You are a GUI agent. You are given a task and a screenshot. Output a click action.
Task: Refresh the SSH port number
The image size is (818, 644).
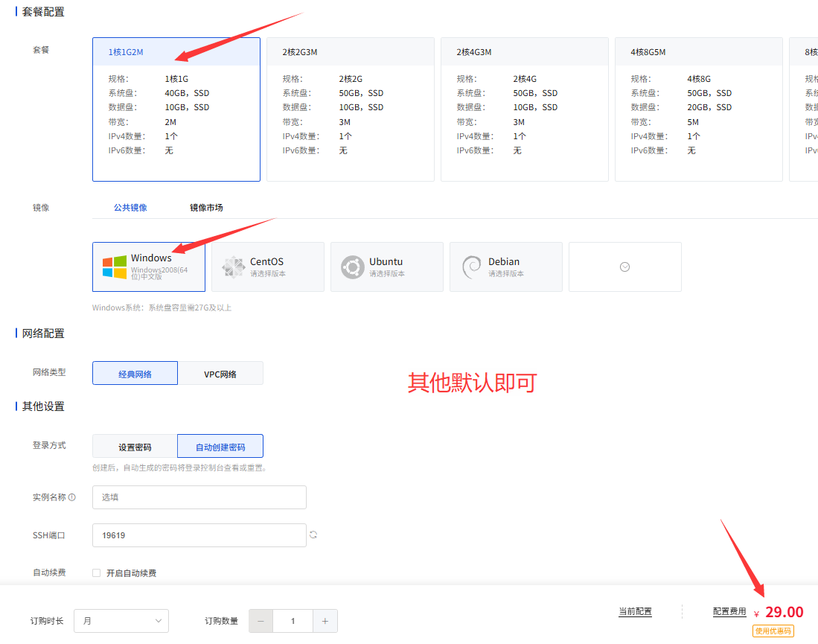314,535
